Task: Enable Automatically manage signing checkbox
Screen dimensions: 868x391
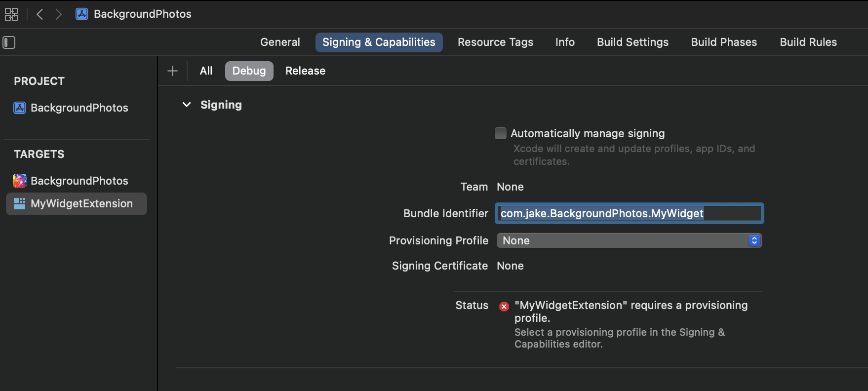Action: point(501,133)
